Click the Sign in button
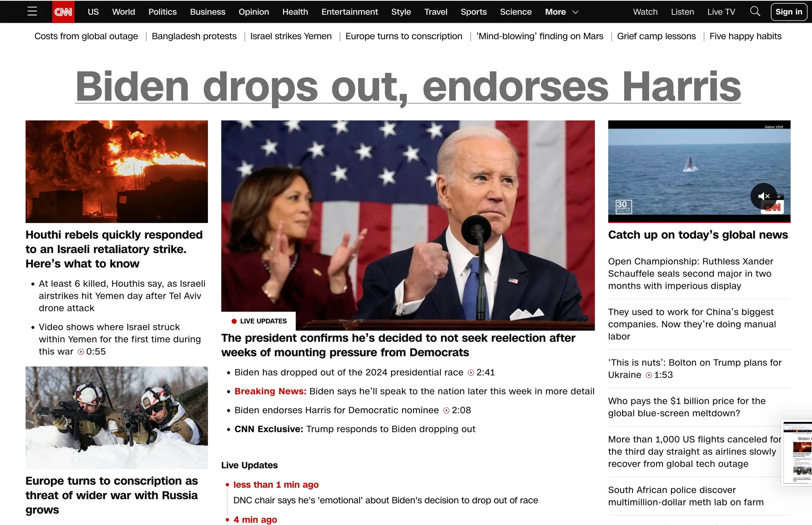Screen dimensions: 812x525 tap(788, 12)
